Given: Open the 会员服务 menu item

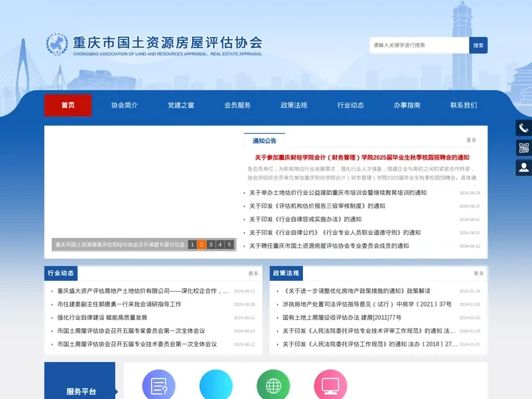Looking at the screenshot, I should click(x=237, y=105).
